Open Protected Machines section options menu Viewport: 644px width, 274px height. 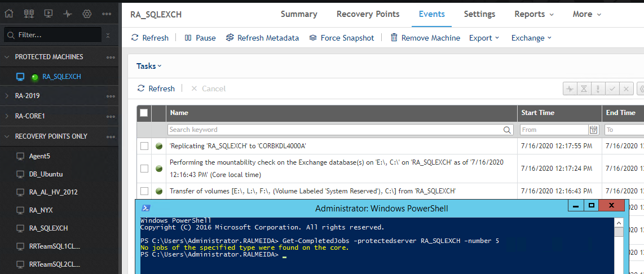coord(111,57)
